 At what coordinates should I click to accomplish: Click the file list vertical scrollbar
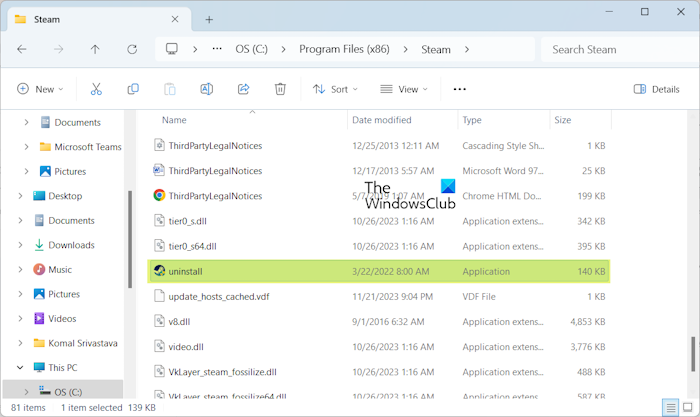(693, 354)
